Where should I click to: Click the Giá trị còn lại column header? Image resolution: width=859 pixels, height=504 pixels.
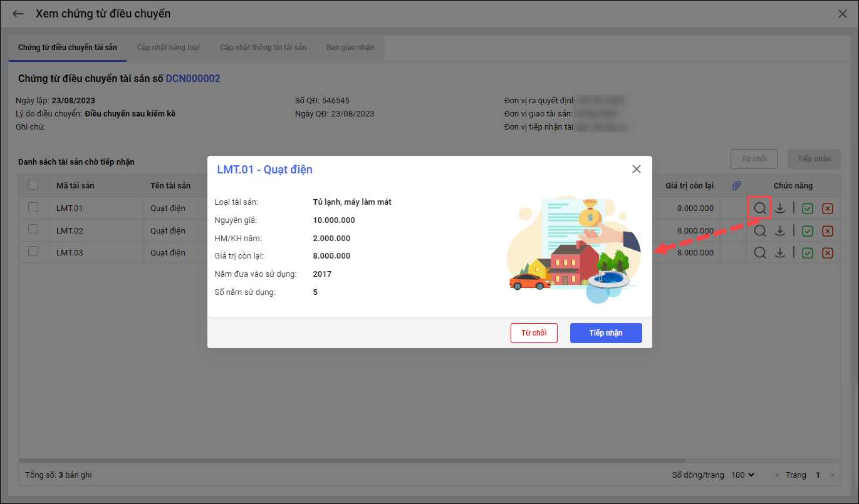(689, 186)
